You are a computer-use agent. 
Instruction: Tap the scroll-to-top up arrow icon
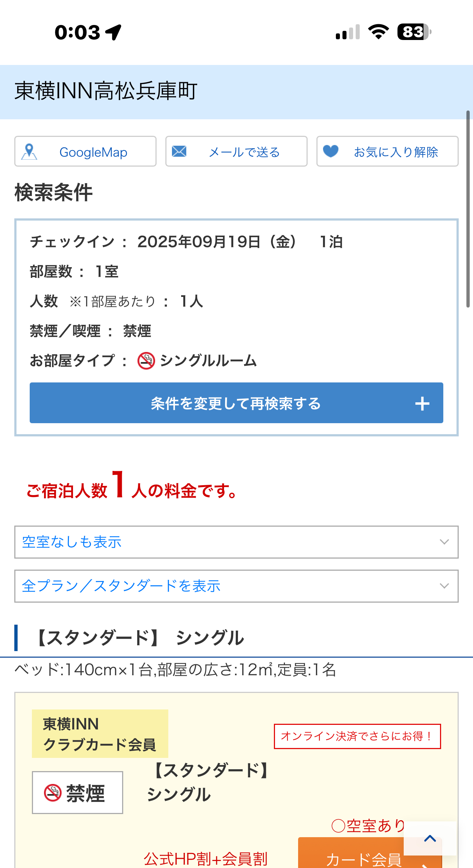430,838
